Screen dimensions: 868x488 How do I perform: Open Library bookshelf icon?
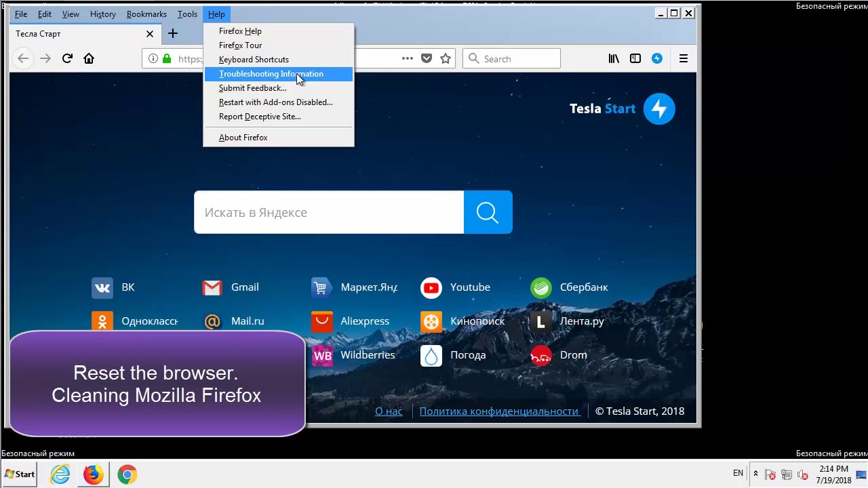614,58
